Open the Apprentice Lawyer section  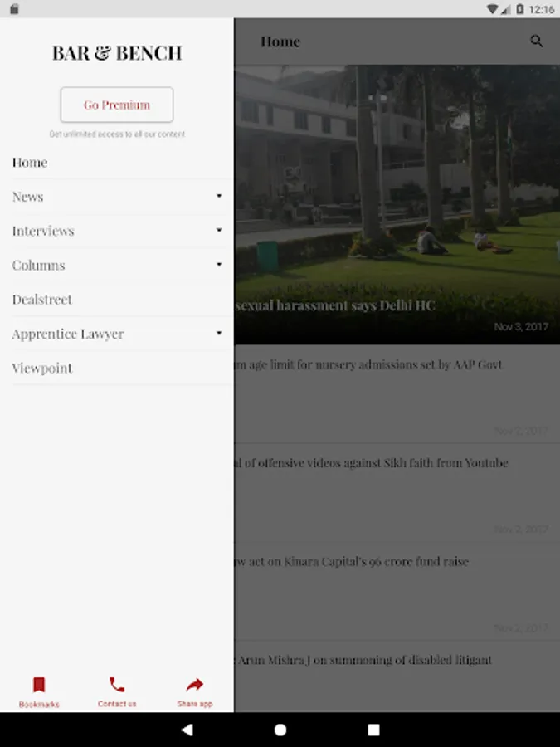(117, 334)
